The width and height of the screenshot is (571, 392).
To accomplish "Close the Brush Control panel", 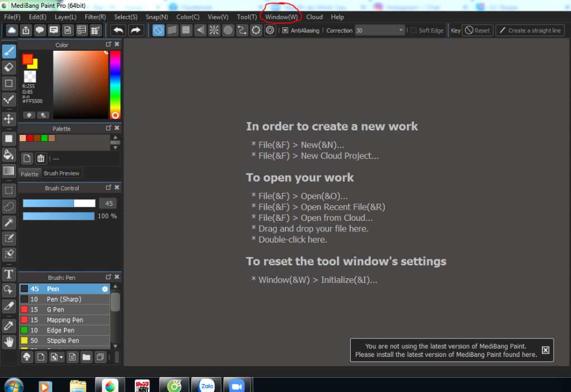I will pyautogui.click(x=117, y=187).
